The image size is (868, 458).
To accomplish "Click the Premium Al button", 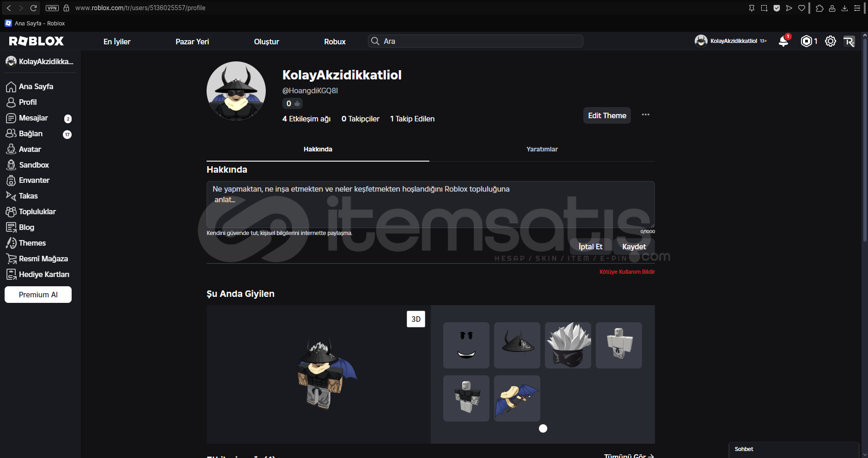I will tap(38, 295).
